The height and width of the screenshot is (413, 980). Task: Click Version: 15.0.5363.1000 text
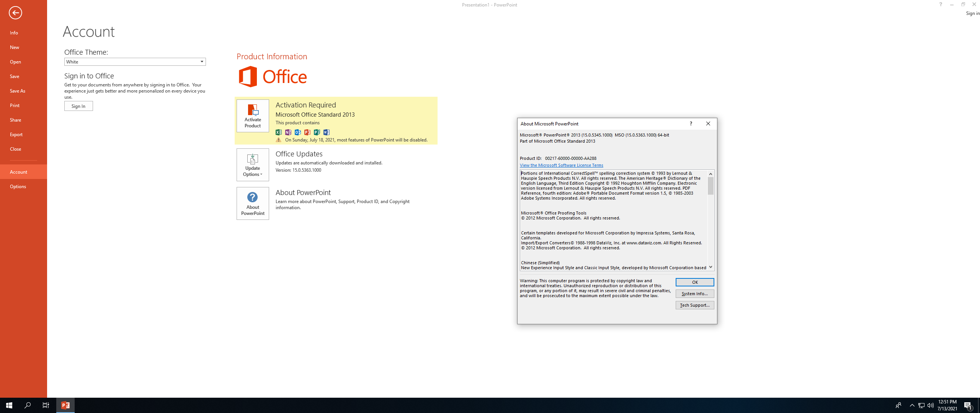coord(299,171)
